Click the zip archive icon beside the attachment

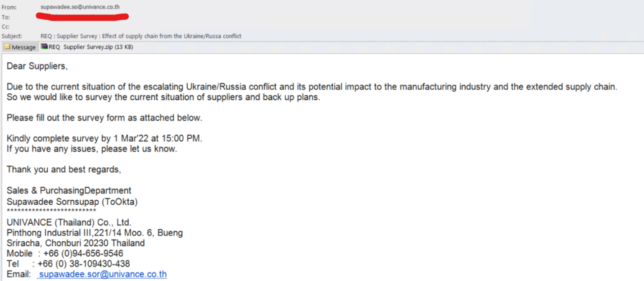pos(44,46)
